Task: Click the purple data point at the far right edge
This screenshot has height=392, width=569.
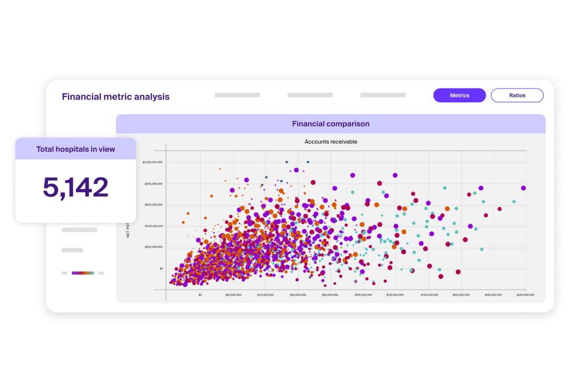Action: click(523, 188)
